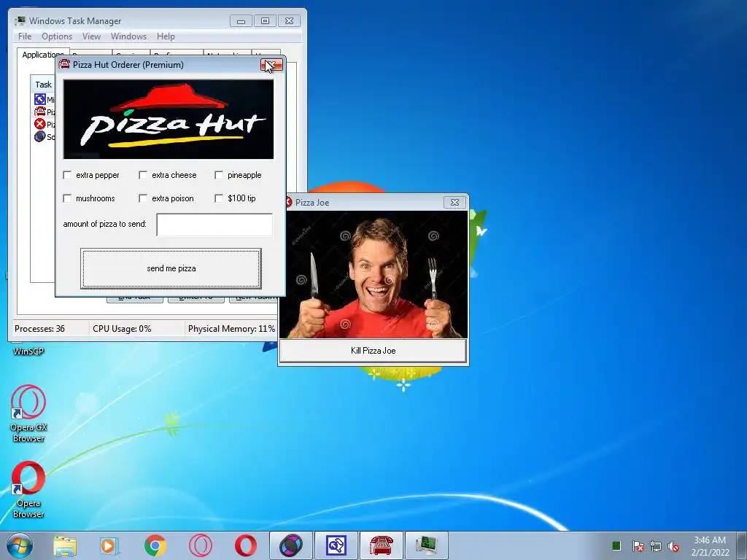Select the red phone task icon in Task Manager list
Viewport: 747px width, 560px height.
pos(40,112)
